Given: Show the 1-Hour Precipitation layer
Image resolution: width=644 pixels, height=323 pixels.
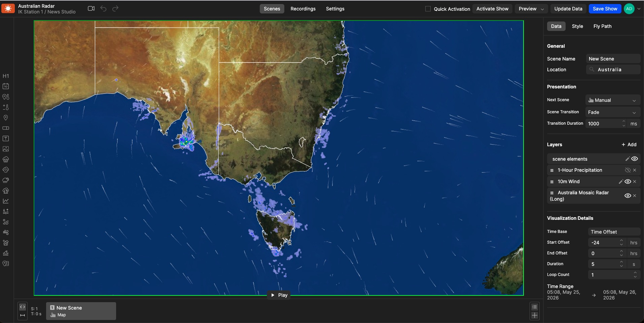Looking at the screenshot, I should (x=628, y=170).
